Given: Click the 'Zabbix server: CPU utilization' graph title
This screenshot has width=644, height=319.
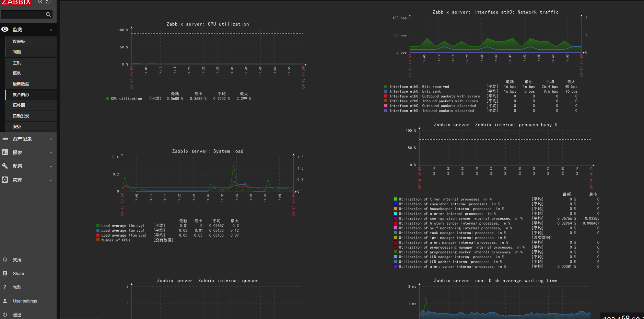Looking at the screenshot, I should pyautogui.click(x=208, y=24).
